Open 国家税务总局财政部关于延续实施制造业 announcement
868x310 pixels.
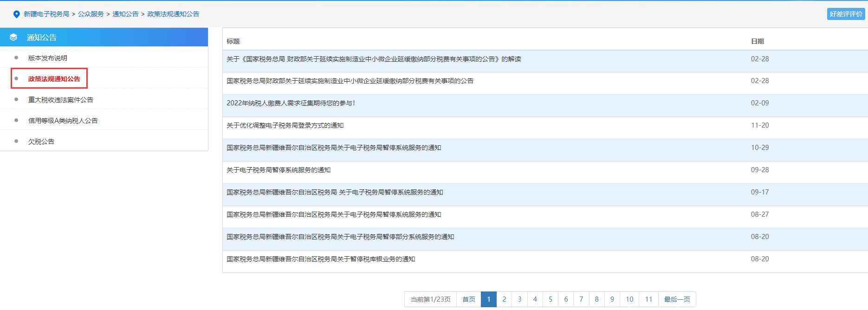[x=350, y=81]
